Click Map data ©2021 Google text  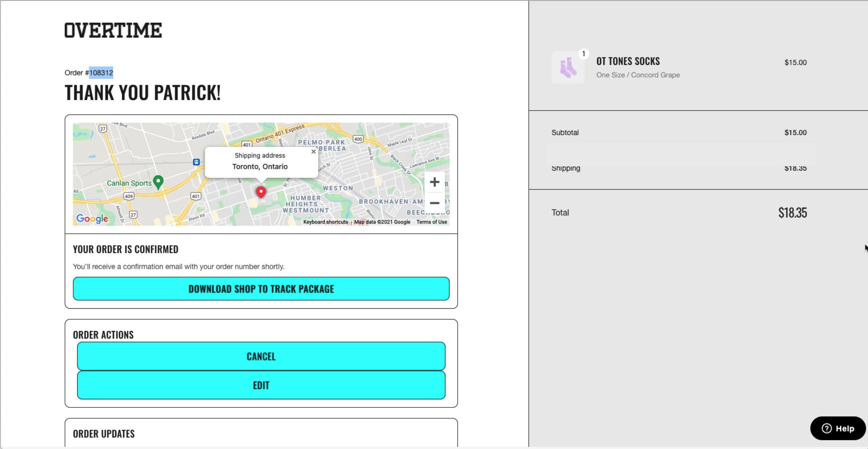[382, 222]
